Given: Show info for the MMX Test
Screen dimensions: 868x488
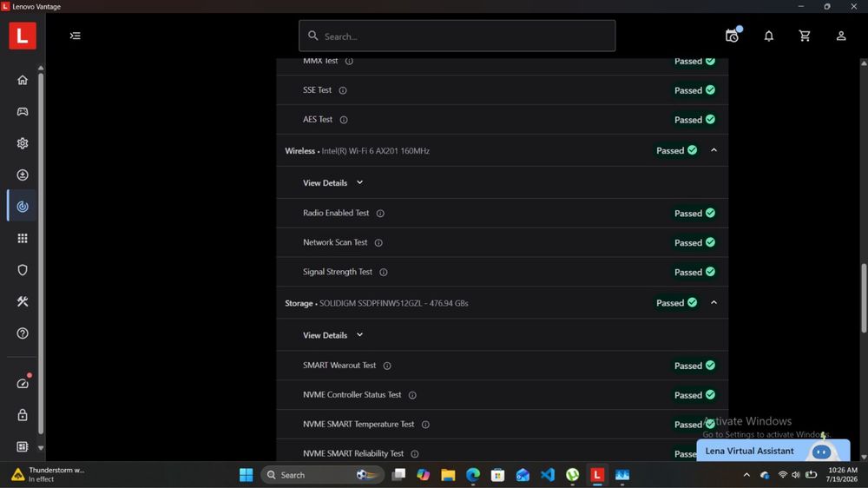Looking at the screenshot, I should [349, 61].
